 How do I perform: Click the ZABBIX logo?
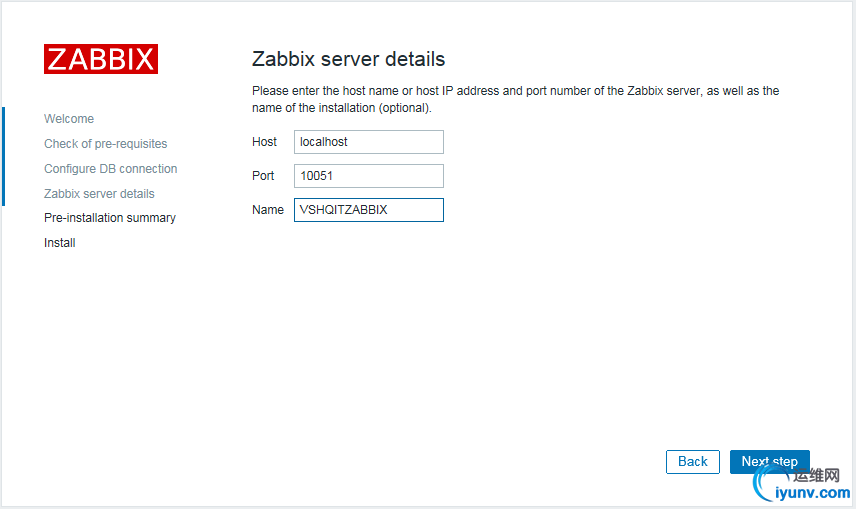tap(100, 59)
